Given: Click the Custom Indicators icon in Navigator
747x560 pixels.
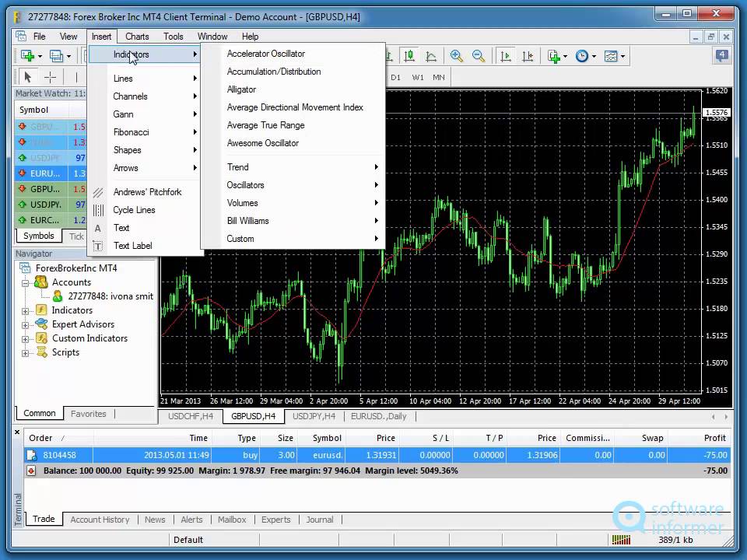Looking at the screenshot, I should (x=41, y=338).
